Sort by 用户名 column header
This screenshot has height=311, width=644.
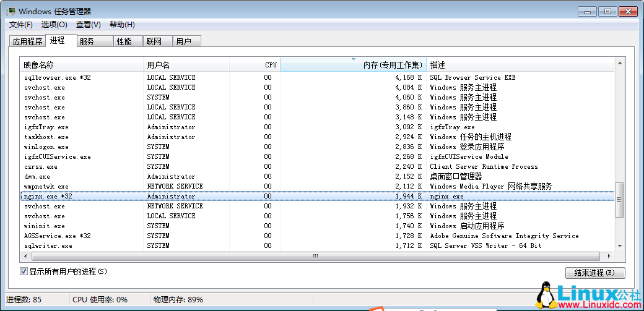coord(186,65)
